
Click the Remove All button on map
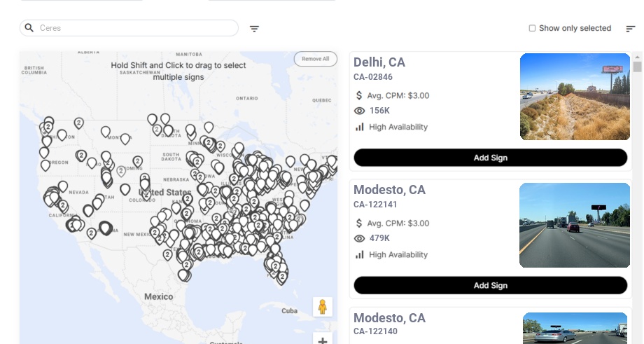coord(315,59)
